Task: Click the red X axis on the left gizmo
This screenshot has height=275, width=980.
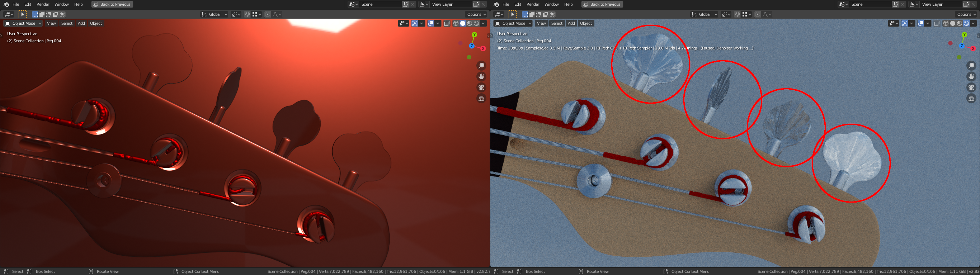Action: (483, 48)
